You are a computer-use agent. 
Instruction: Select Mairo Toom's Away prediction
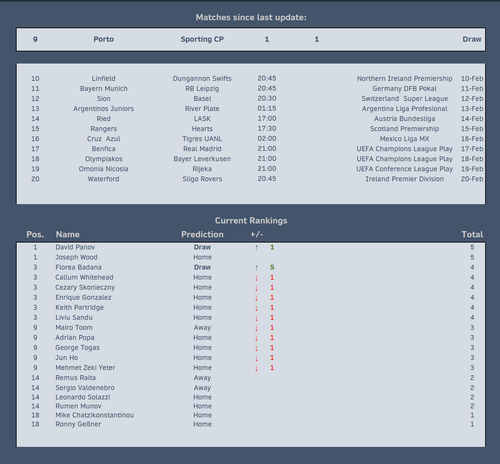click(202, 328)
